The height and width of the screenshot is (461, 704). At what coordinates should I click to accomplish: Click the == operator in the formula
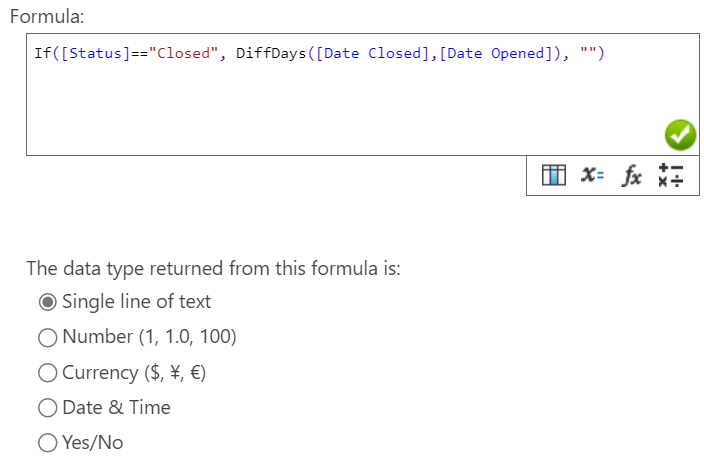(x=139, y=53)
